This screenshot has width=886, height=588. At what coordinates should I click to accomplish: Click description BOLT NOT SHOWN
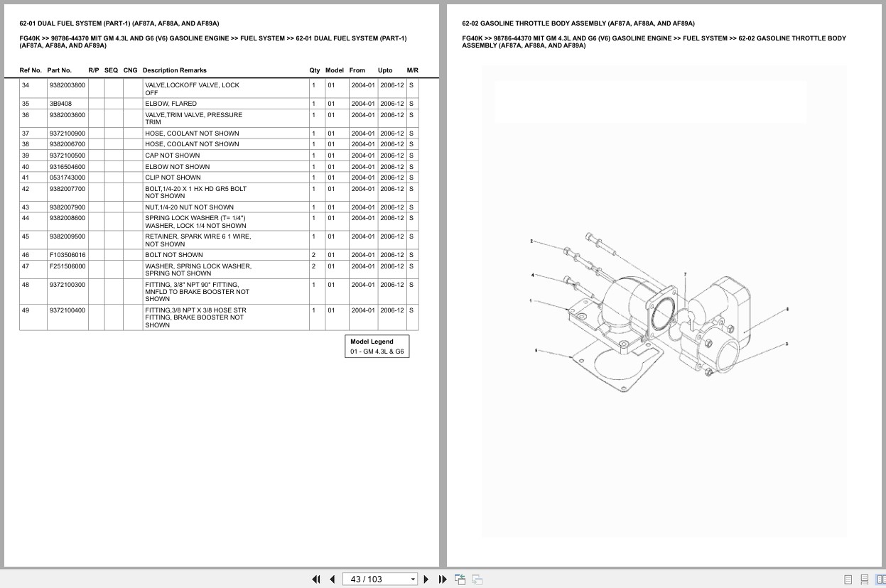coord(174,255)
